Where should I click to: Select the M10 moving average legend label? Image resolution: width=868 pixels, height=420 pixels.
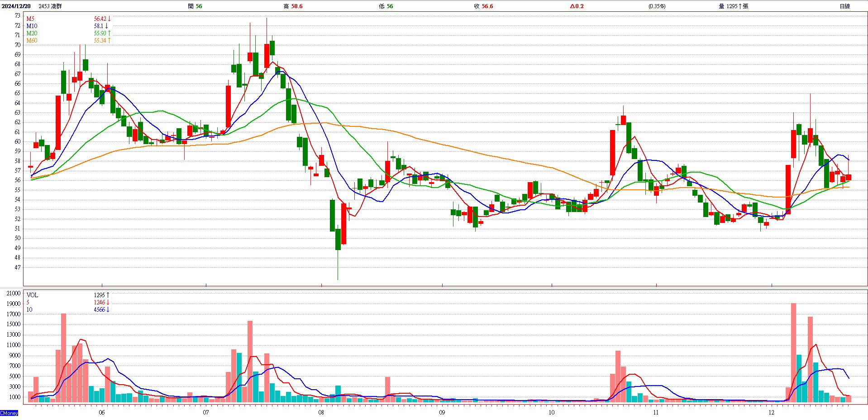(32, 26)
